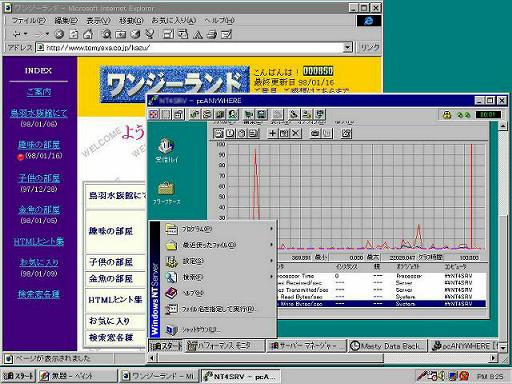Screen dimensions: 512x384
Task: Select シャットダウン in the remote Start menu
Action: 219,330
